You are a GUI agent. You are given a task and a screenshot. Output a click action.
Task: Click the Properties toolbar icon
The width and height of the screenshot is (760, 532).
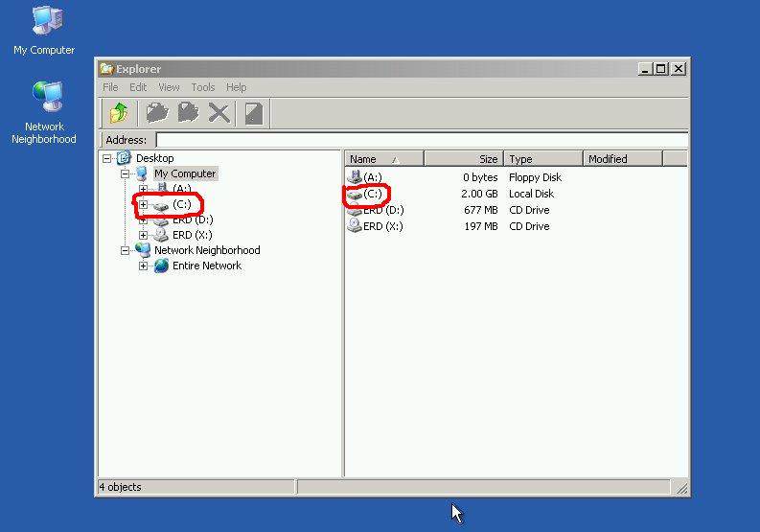(x=254, y=113)
